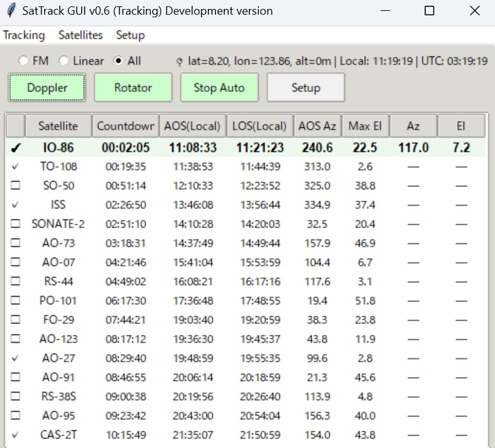Click the AOS(Local) column header
This screenshot has width=495, height=448.
pos(192,126)
